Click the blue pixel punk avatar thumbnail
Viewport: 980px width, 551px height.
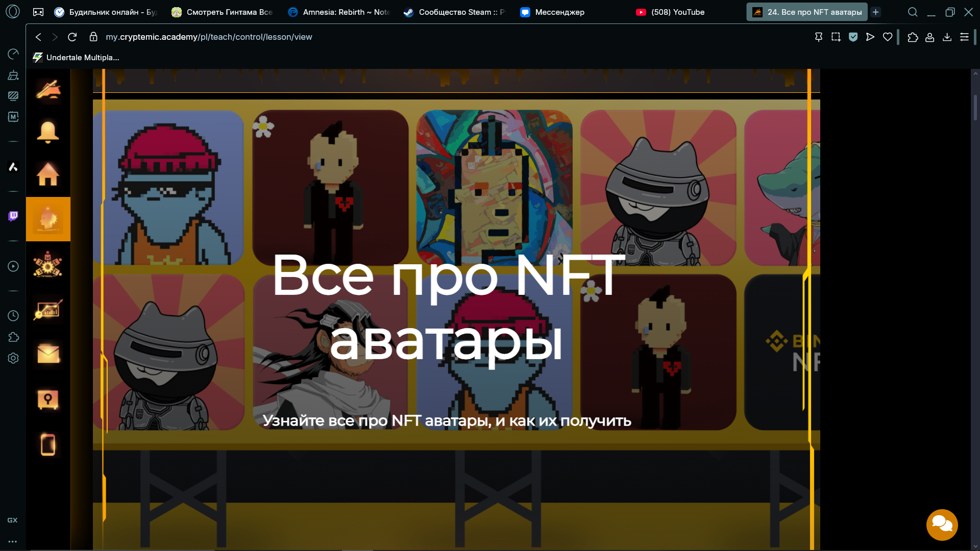click(168, 188)
